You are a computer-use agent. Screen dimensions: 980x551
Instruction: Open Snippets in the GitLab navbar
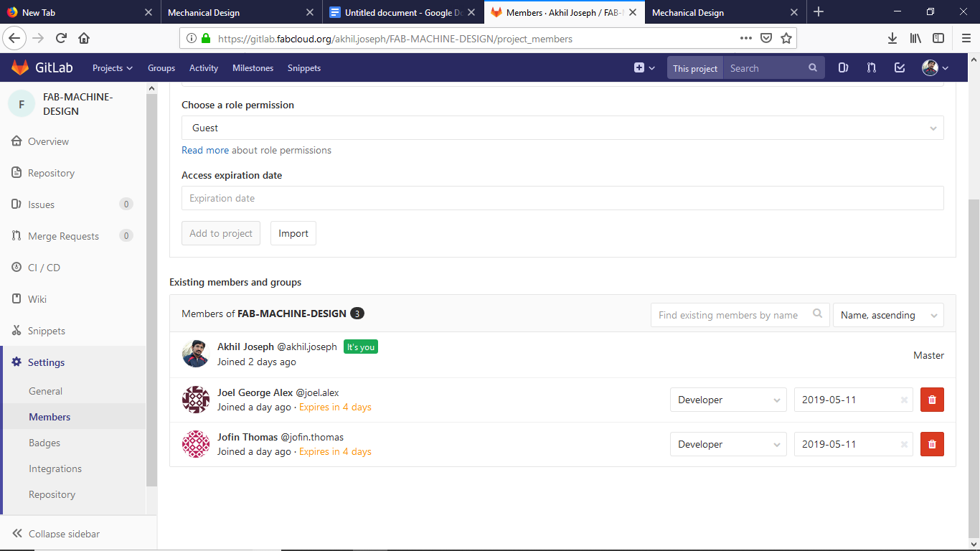click(304, 68)
